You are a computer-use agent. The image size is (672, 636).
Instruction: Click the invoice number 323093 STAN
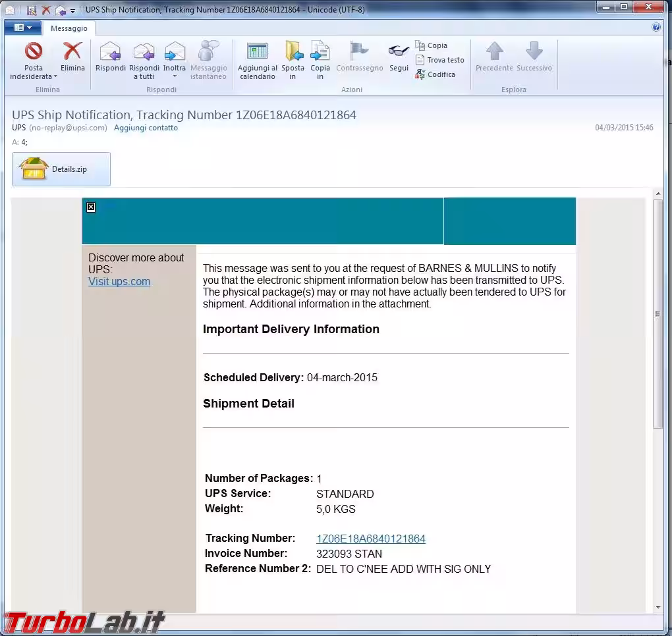[349, 554]
